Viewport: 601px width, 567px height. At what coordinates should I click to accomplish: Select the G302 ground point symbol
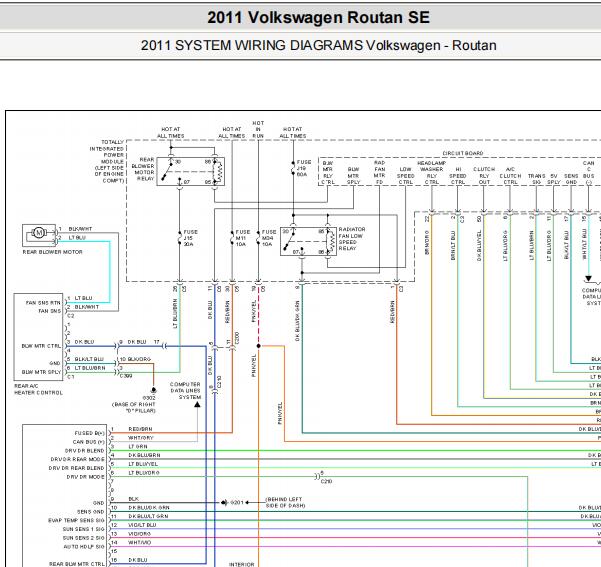(153, 390)
